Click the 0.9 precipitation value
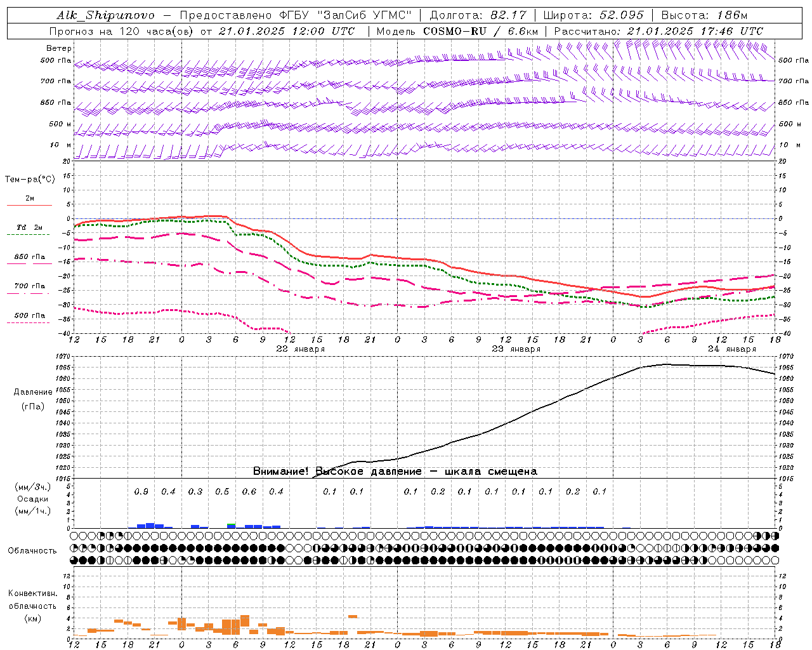Screen dimensions: 812x650 (x=141, y=491)
